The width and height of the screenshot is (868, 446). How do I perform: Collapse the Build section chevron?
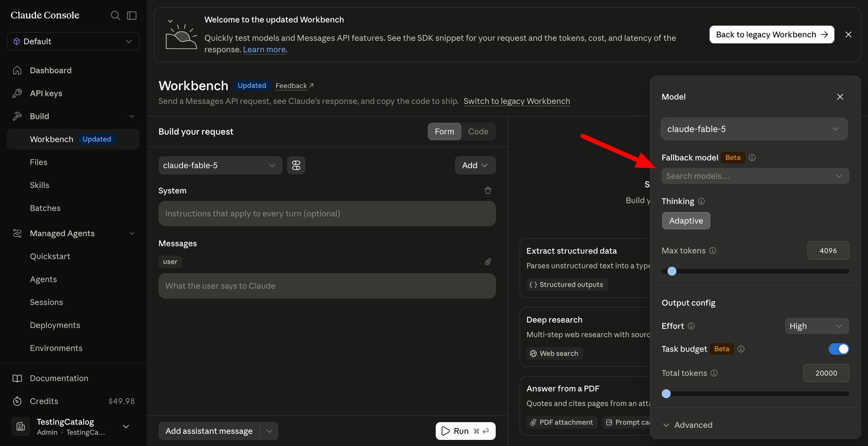[x=132, y=116]
